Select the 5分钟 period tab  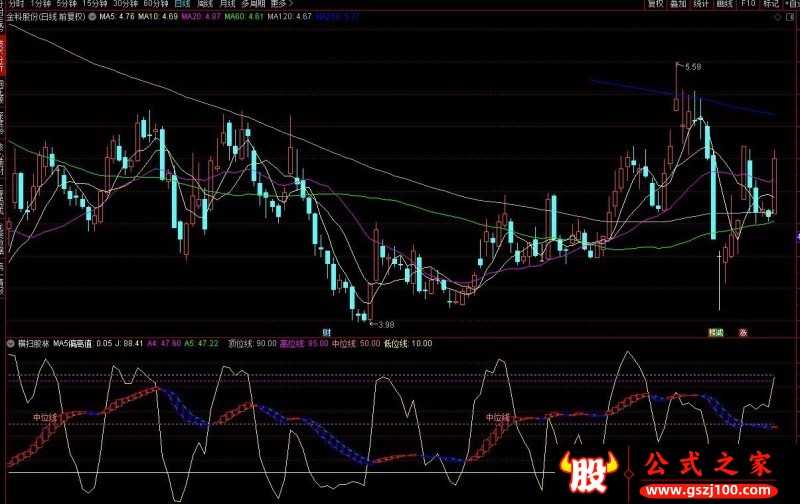coord(66,5)
